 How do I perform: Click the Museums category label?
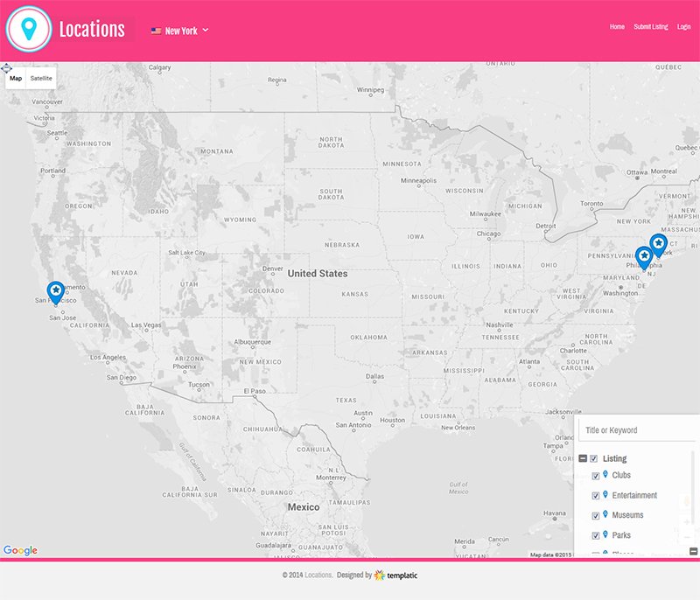(x=627, y=515)
